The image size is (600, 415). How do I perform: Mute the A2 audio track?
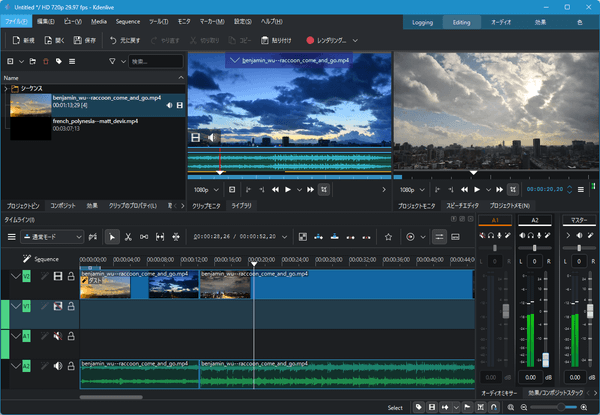click(x=58, y=367)
